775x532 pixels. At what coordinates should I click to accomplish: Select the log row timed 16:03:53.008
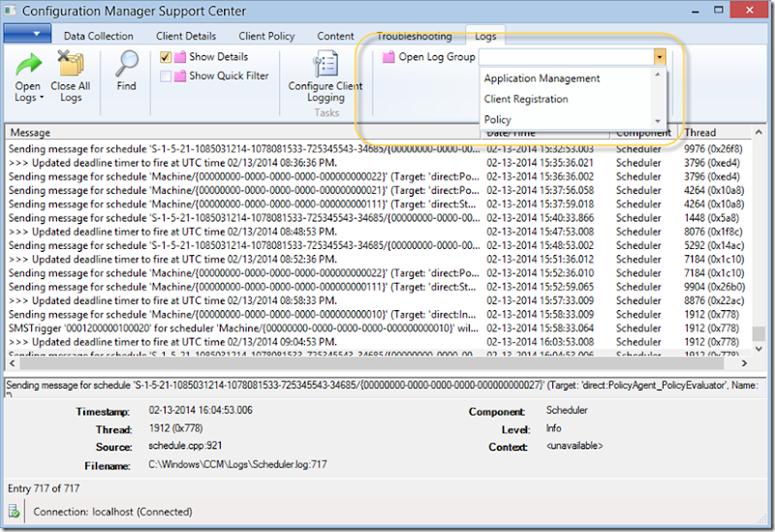[378, 342]
